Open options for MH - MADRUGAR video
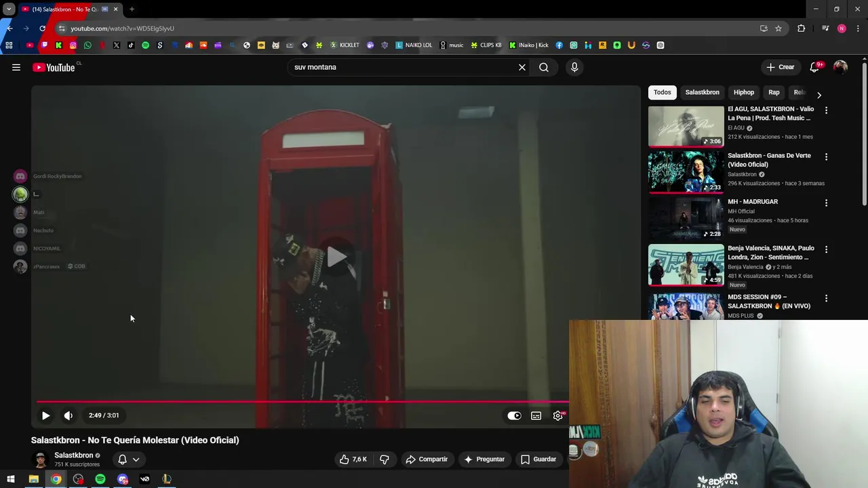 [826, 203]
